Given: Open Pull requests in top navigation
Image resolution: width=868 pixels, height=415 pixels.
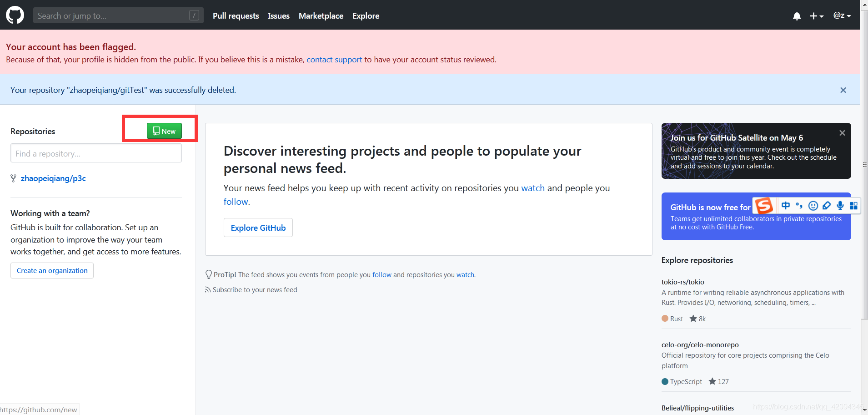Looking at the screenshot, I should 236,16.
